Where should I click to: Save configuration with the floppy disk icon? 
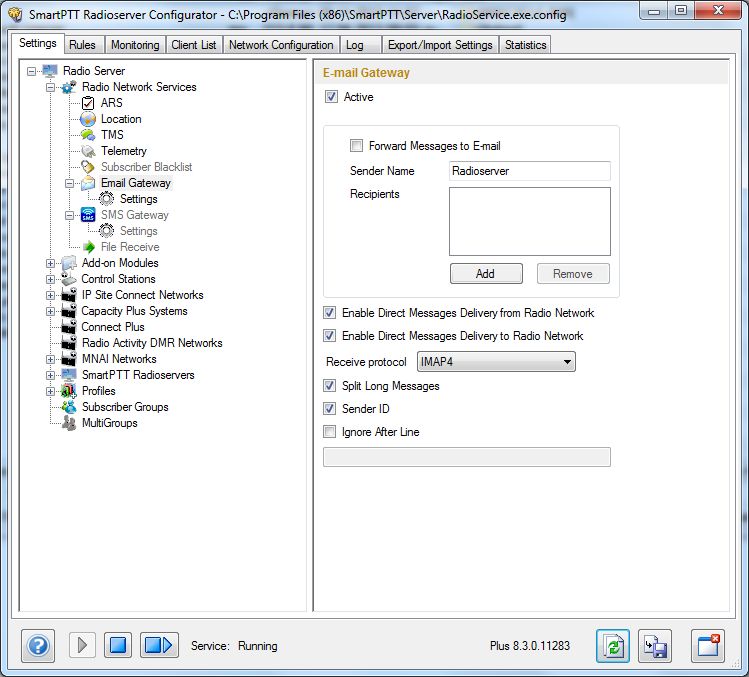pyautogui.click(x=655, y=646)
